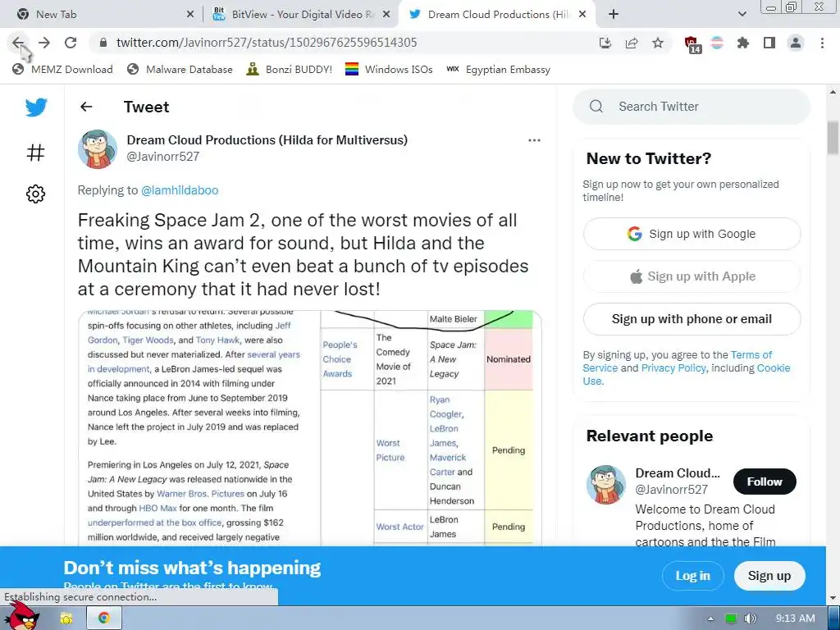Reload the current page
Image resolution: width=840 pixels, height=630 pixels.
[71, 43]
